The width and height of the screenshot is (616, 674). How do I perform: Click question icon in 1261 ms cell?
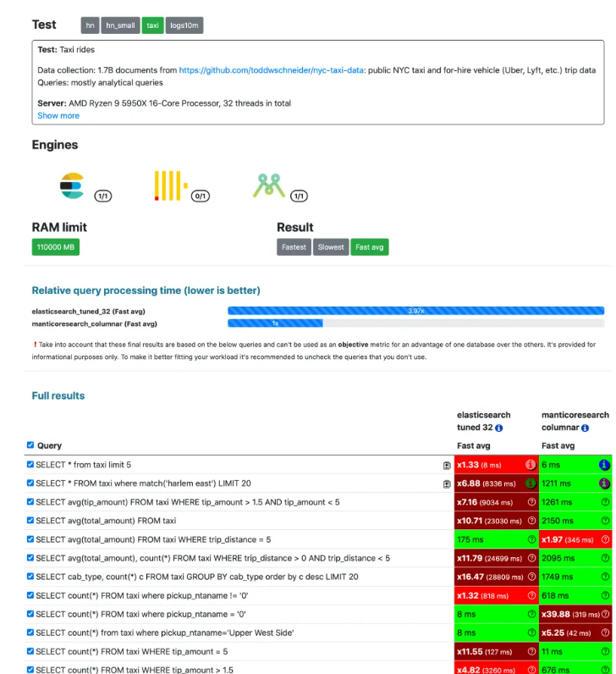[605, 502]
